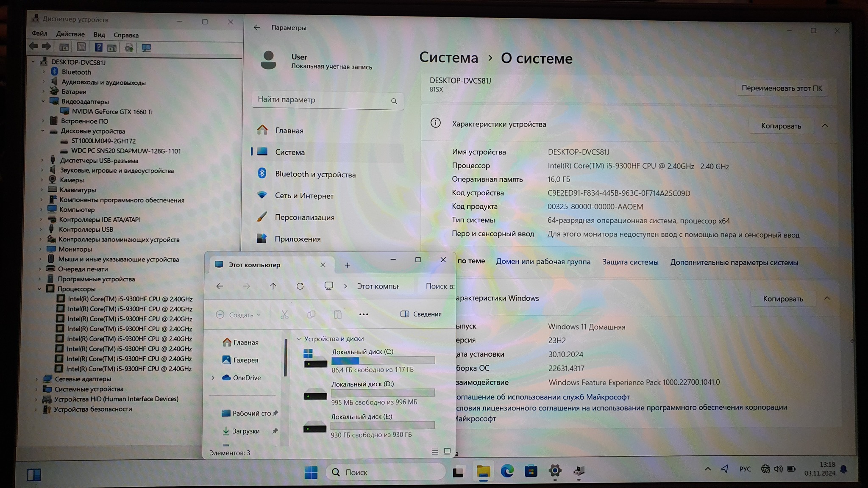Open Microsoft Store from the taskbar
This screenshot has height=488, width=868.
click(531, 471)
